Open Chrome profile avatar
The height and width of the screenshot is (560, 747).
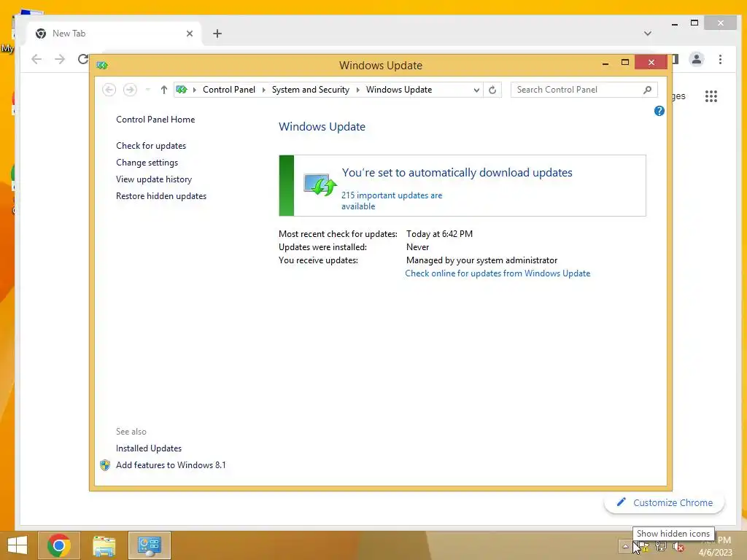click(x=697, y=59)
